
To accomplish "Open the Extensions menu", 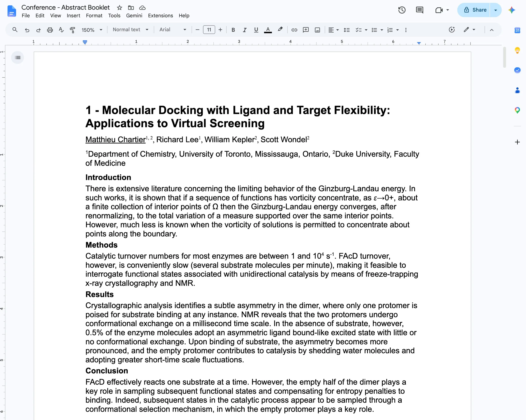I will 160,16.
